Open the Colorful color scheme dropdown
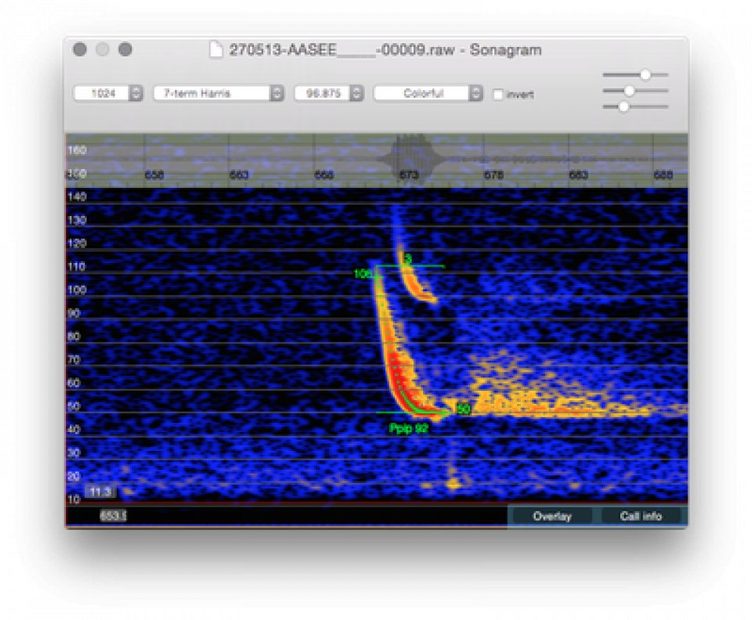 click(x=428, y=93)
